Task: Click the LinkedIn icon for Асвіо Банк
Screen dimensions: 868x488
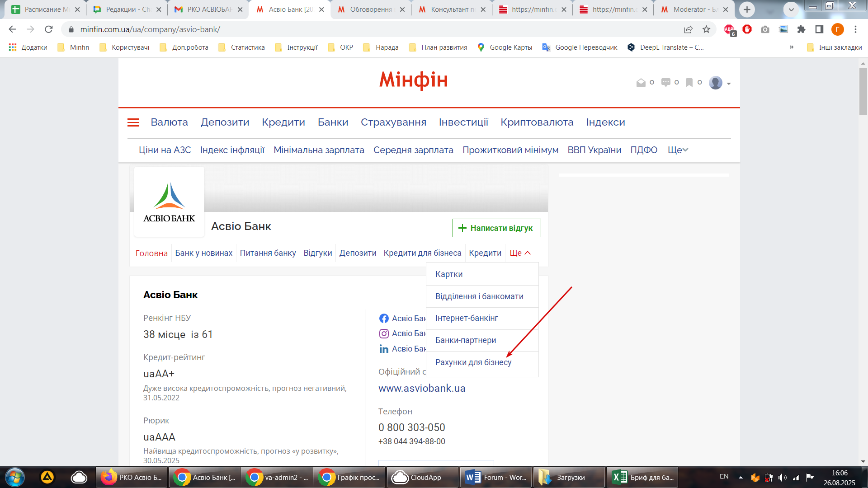Action: point(384,349)
